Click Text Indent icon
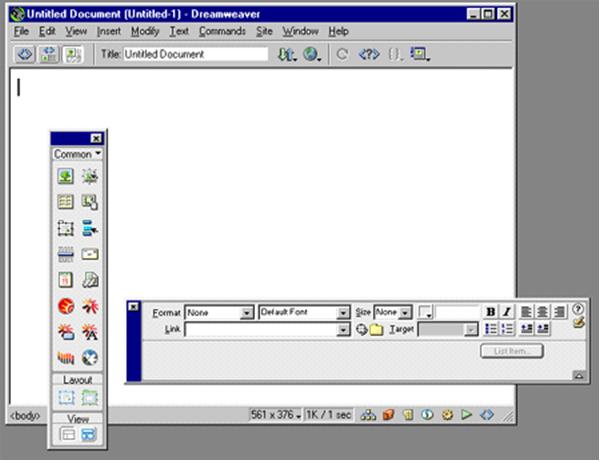 [542, 329]
